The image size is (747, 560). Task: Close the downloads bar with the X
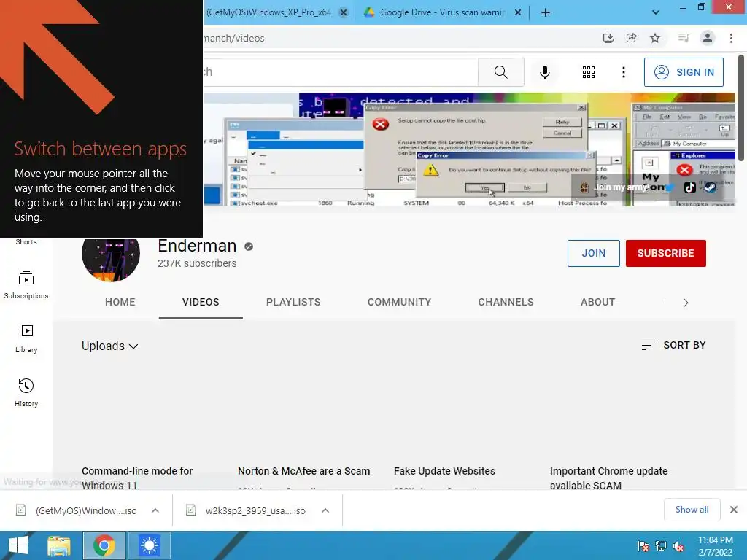tap(734, 510)
